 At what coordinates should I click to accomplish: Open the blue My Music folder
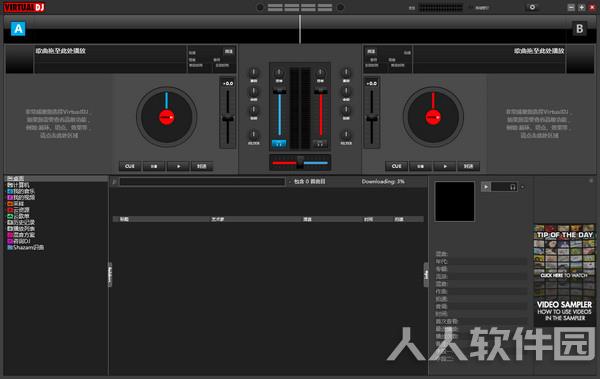pyautogui.click(x=21, y=191)
